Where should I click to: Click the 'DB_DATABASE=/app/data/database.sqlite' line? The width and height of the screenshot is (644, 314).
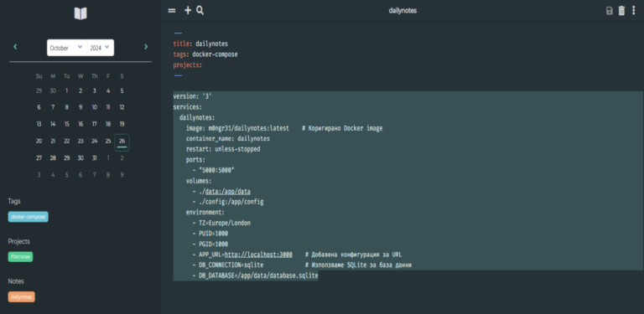tap(256, 275)
